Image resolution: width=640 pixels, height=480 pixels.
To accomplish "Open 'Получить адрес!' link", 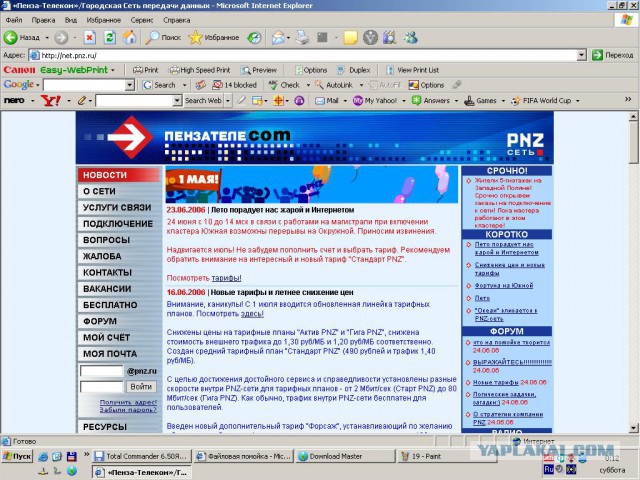I will pos(128,402).
